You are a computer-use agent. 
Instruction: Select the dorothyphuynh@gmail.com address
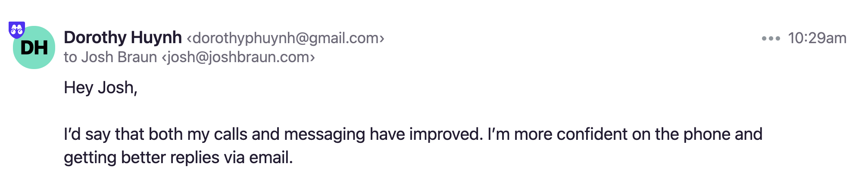[x=285, y=38]
